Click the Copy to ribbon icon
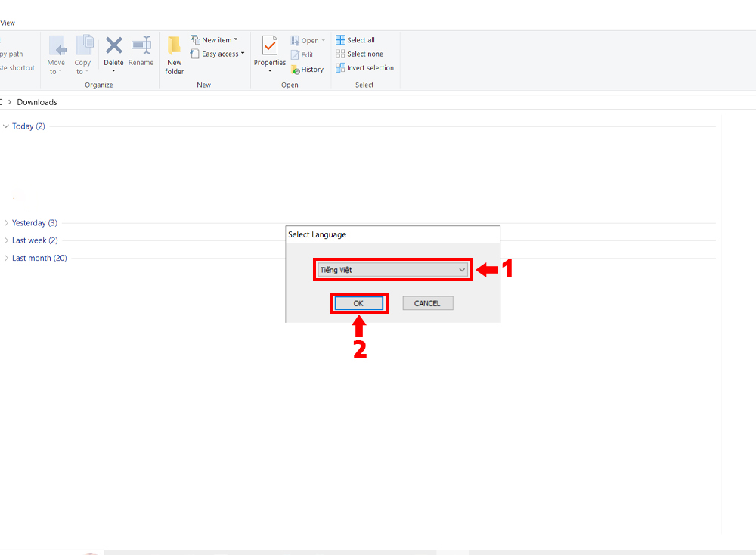The height and width of the screenshot is (555, 756). [x=83, y=54]
